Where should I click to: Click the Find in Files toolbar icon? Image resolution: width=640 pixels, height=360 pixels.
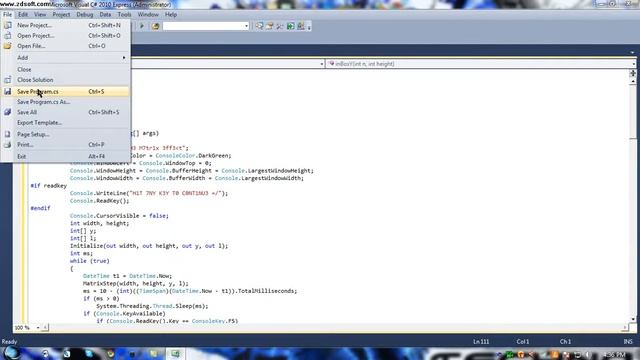coord(156,26)
